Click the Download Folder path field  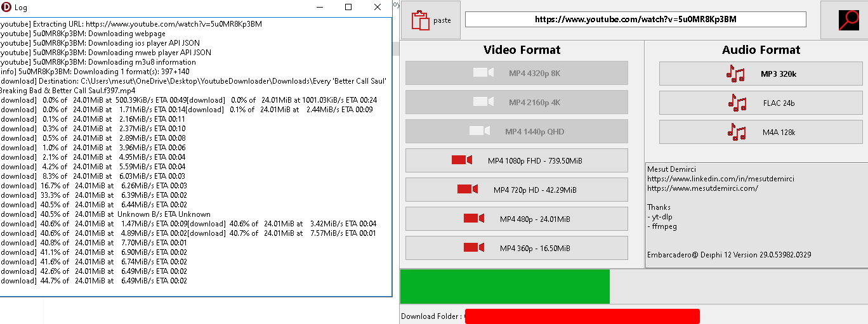click(x=582, y=316)
